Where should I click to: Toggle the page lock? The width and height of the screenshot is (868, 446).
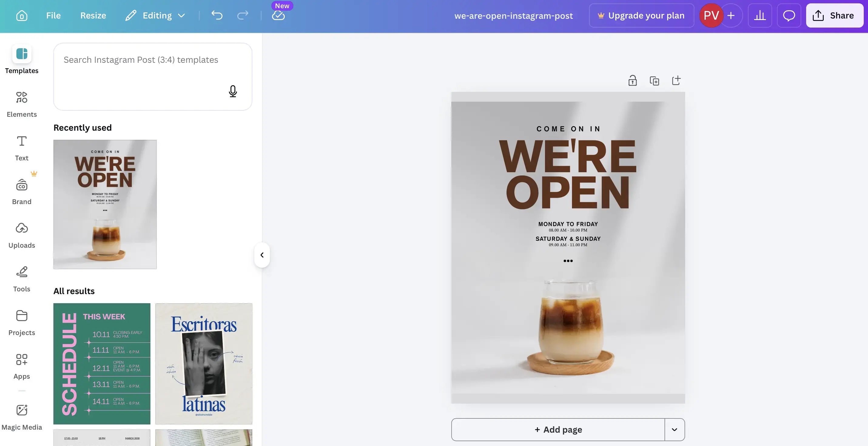tap(632, 81)
